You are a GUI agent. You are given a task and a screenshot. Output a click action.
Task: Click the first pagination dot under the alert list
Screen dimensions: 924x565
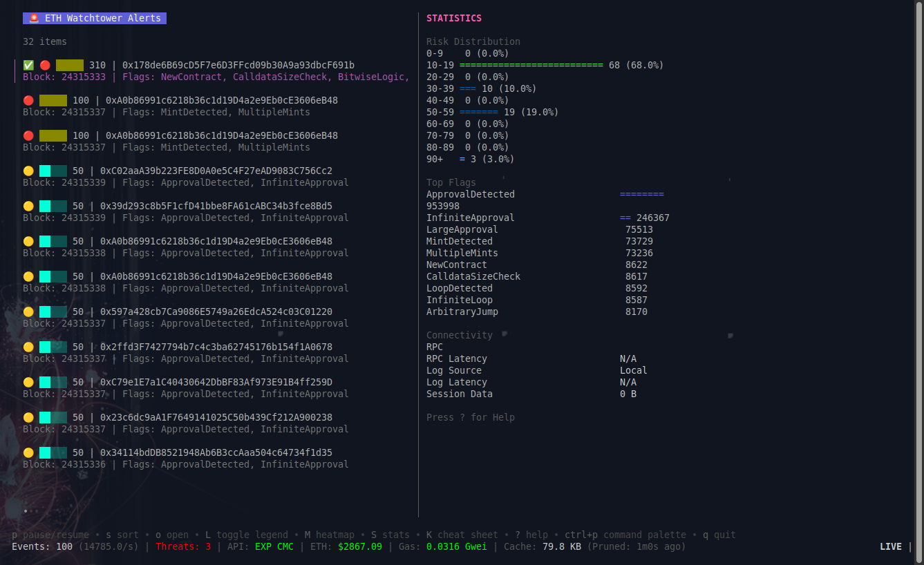25,511
